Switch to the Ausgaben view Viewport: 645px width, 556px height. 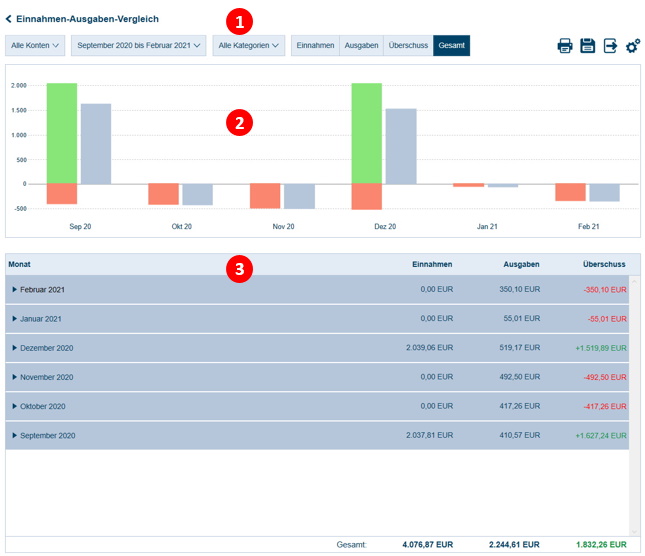click(x=361, y=45)
